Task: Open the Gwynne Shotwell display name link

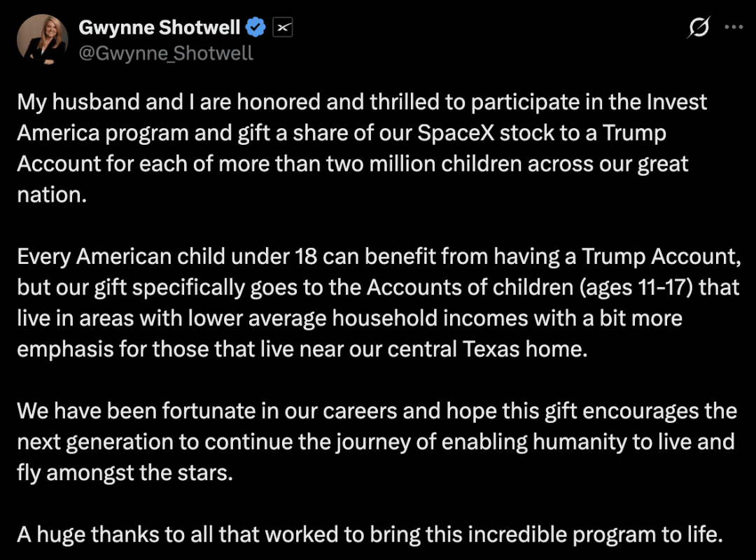Action: click(x=159, y=27)
